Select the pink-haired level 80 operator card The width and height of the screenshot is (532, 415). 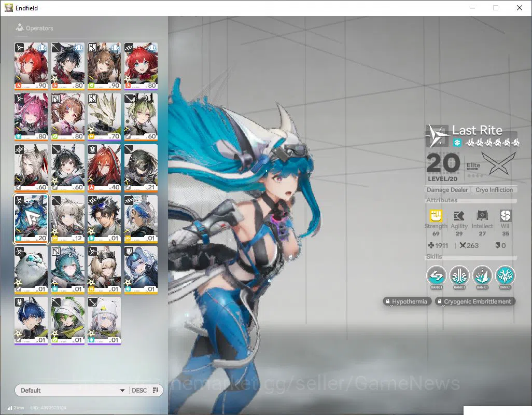point(31,117)
